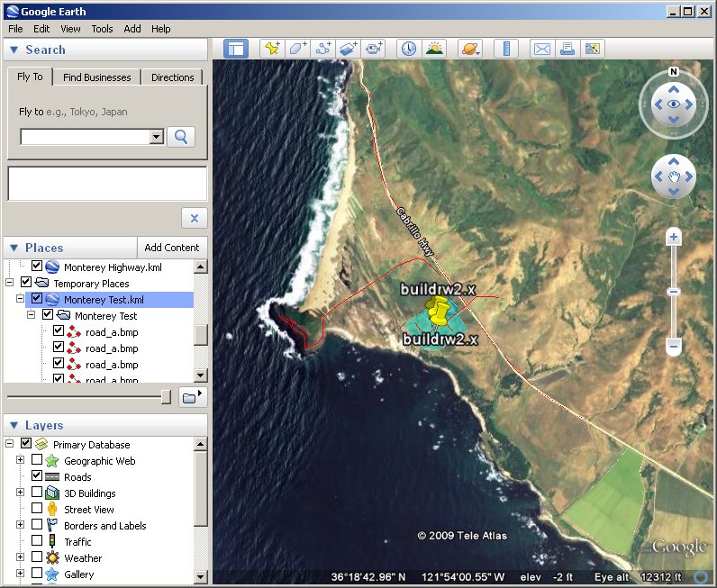Move up using the hand joystick arrow
This screenshot has width=717, height=588.
(674, 161)
